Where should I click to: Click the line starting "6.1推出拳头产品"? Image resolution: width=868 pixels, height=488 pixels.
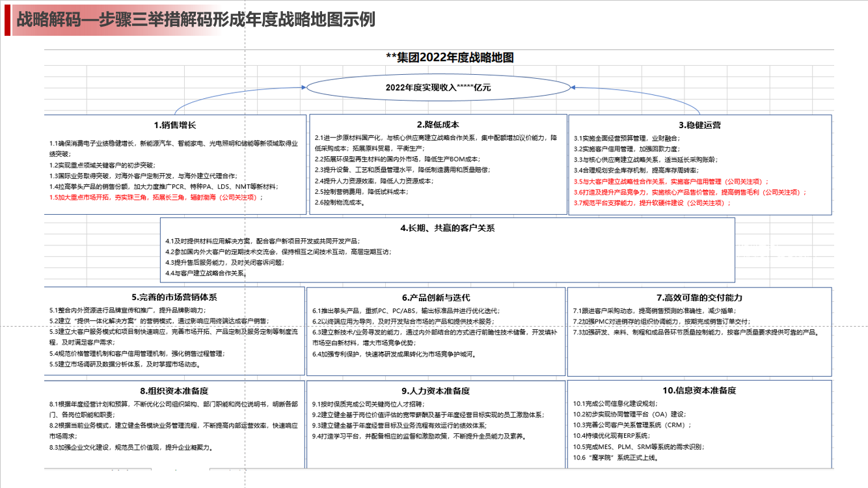[407, 310]
